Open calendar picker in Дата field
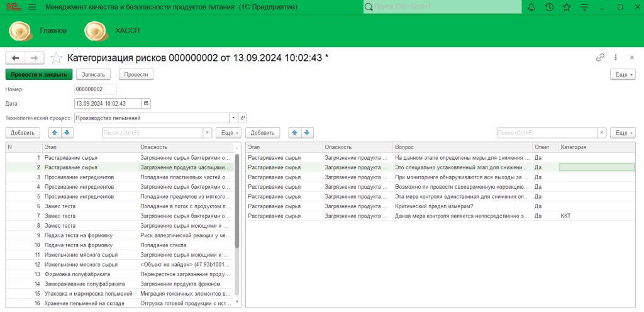The width and height of the screenshot is (644, 312). (146, 103)
